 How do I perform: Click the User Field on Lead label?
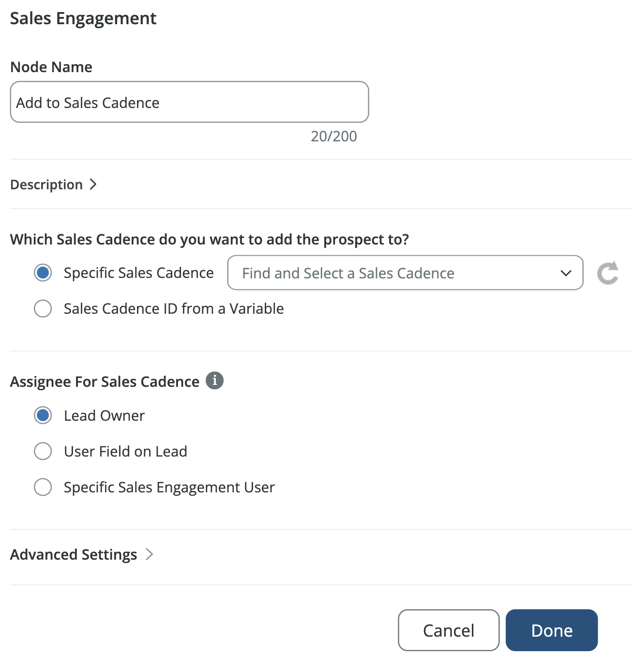pos(125,451)
